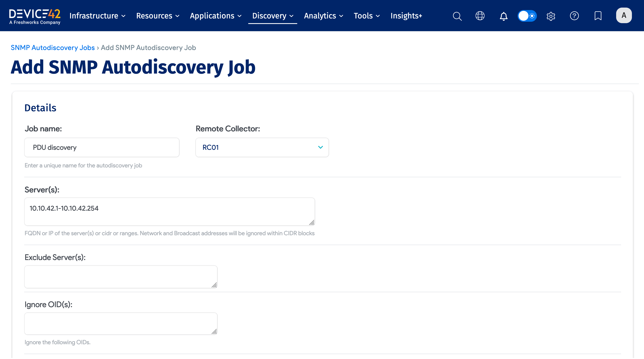
Task: View notifications via the bell icon
Action: pos(503,16)
